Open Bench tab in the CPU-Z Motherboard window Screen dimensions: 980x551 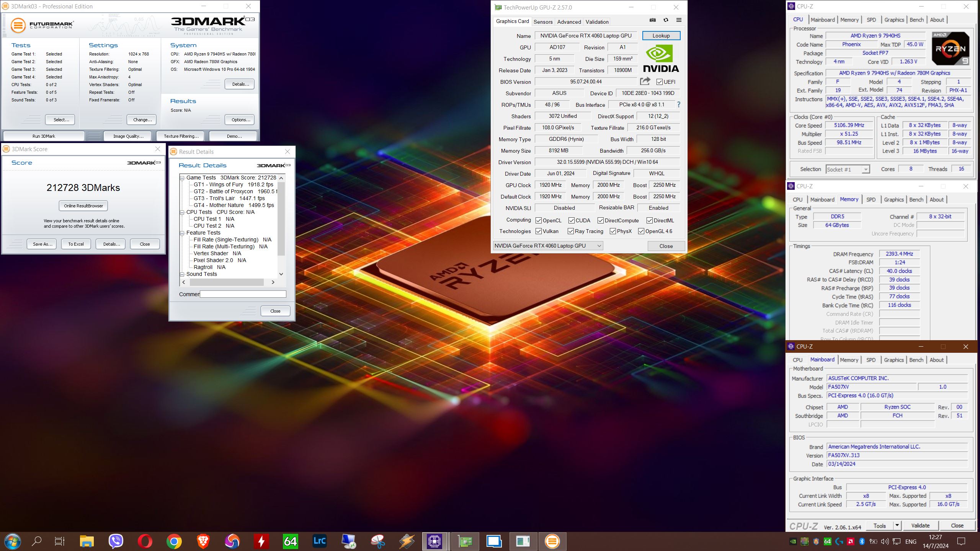(916, 360)
